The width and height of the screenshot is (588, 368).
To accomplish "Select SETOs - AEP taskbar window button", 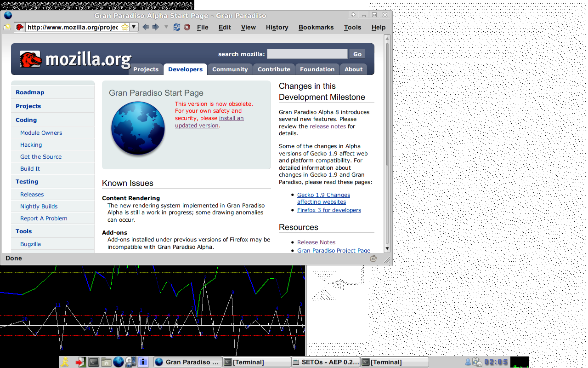I will (x=326, y=362).
